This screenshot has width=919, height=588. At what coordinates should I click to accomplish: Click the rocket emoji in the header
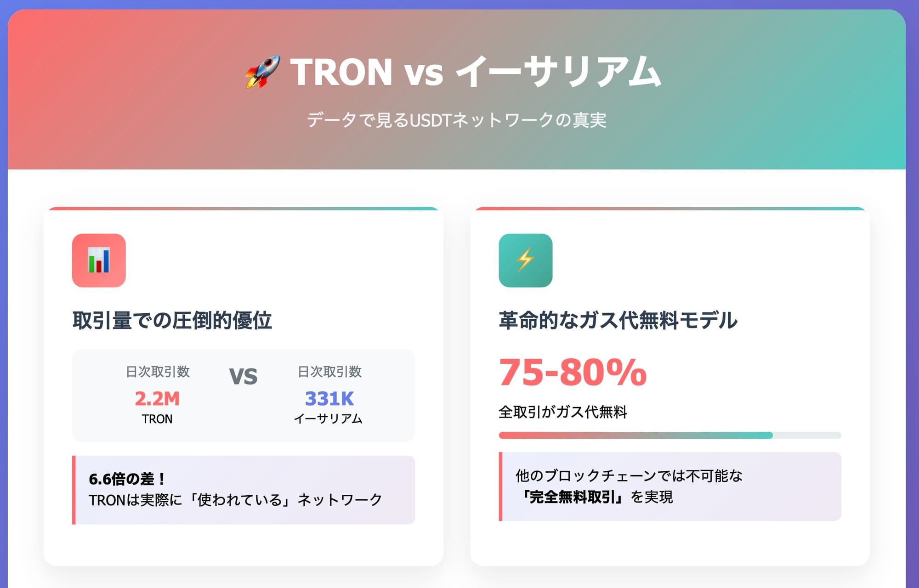262,72
